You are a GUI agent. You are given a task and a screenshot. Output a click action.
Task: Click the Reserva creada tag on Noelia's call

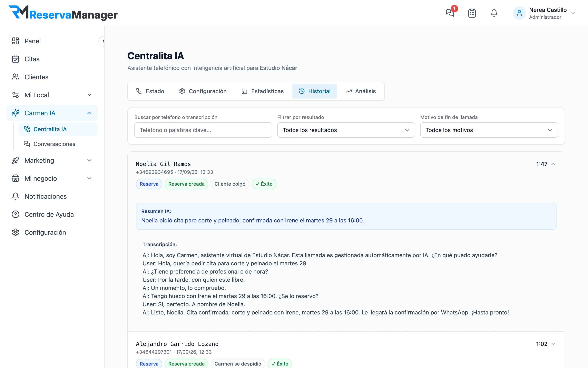pyautogui.click(x=186, y=184)
